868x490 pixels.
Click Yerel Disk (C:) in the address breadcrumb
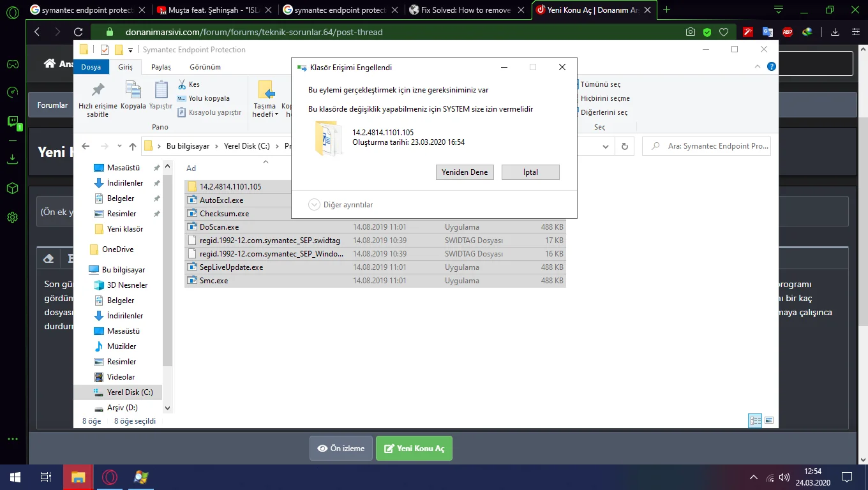coord(247,146)
